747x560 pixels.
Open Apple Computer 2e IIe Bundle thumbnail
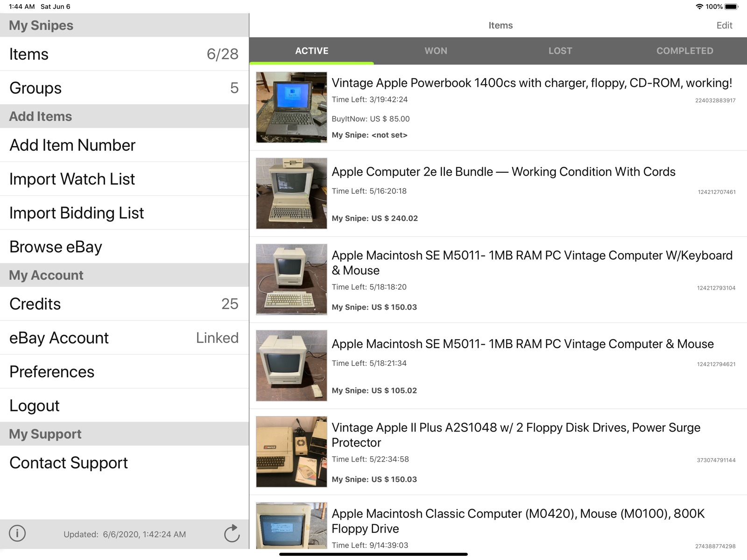pyautogui.click(x=291, y=193)
